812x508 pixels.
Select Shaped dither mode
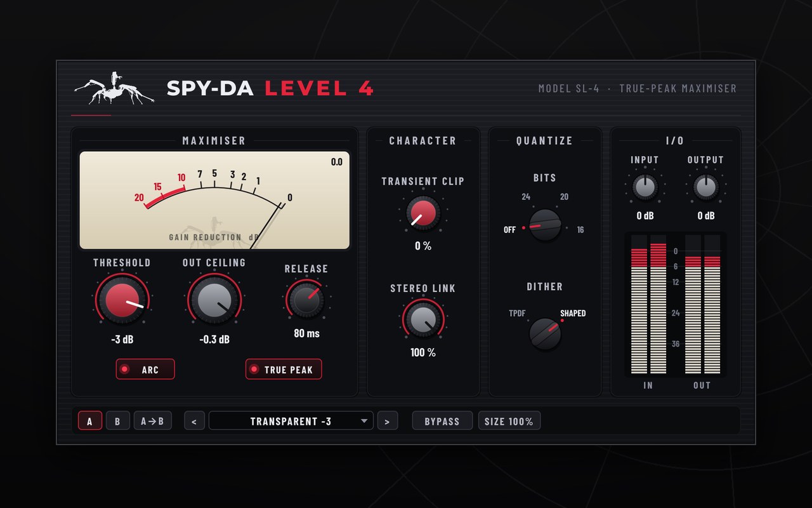click(573, 314)
